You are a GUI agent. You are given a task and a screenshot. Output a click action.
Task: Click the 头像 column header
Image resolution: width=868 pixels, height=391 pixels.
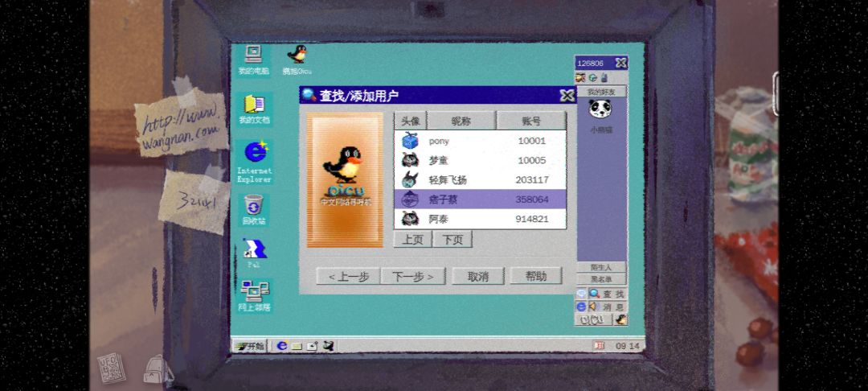pyautogui.click(x=410, y=121)
